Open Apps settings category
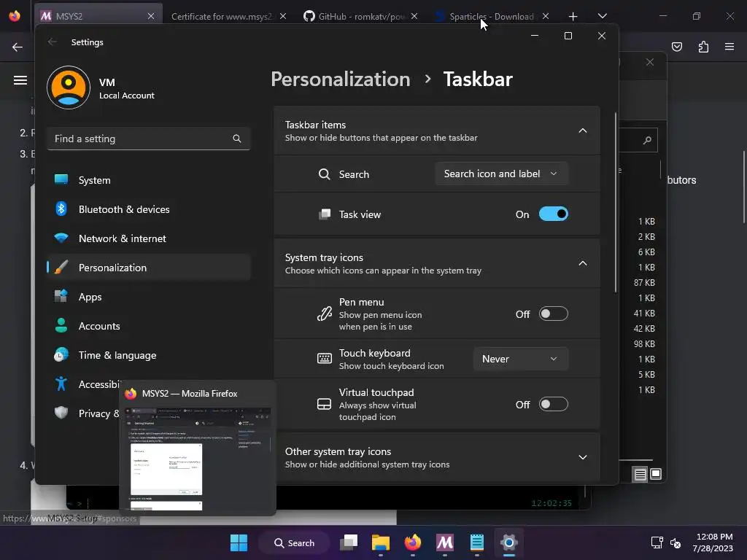The height and width of the screenshot is (560, 747). pos(149,297)
